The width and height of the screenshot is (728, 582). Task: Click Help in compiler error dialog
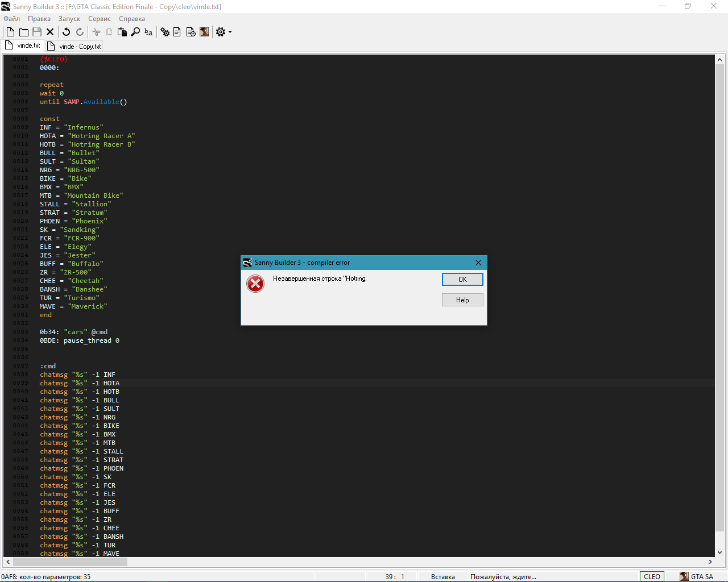coord(462,300)
